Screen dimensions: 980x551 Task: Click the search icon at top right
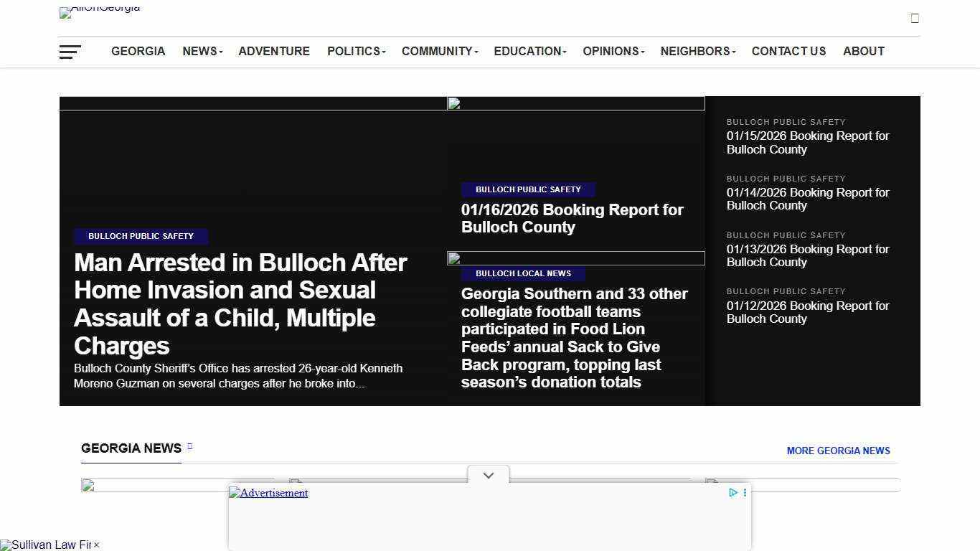915,18
